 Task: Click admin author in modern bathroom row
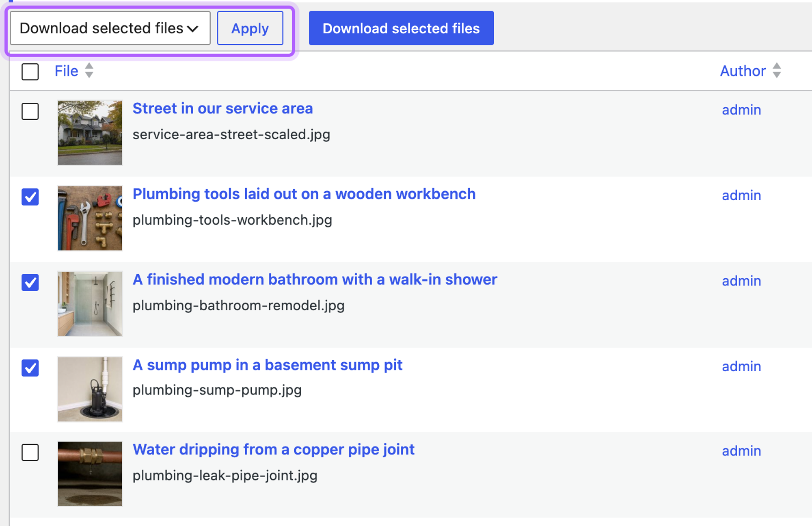[741, 281]
